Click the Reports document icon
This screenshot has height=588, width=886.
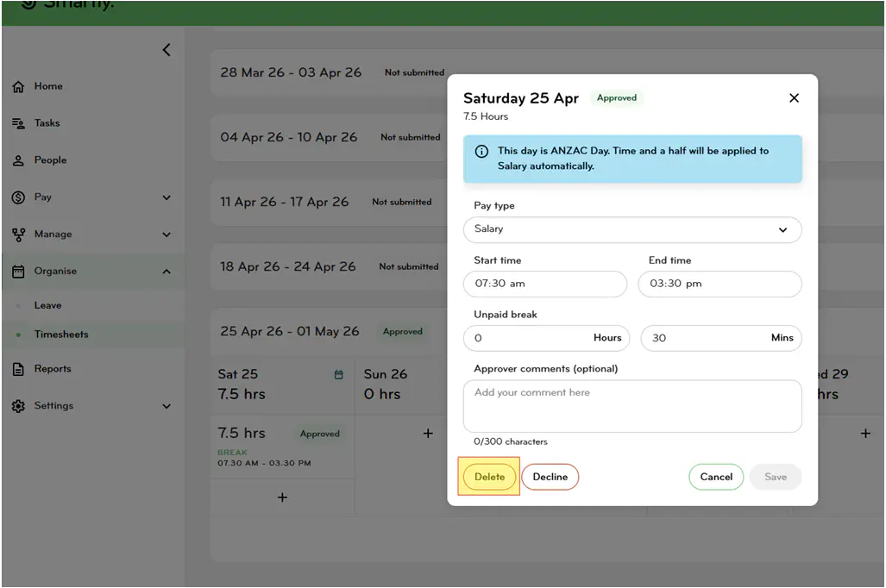(x=18, y=369)
